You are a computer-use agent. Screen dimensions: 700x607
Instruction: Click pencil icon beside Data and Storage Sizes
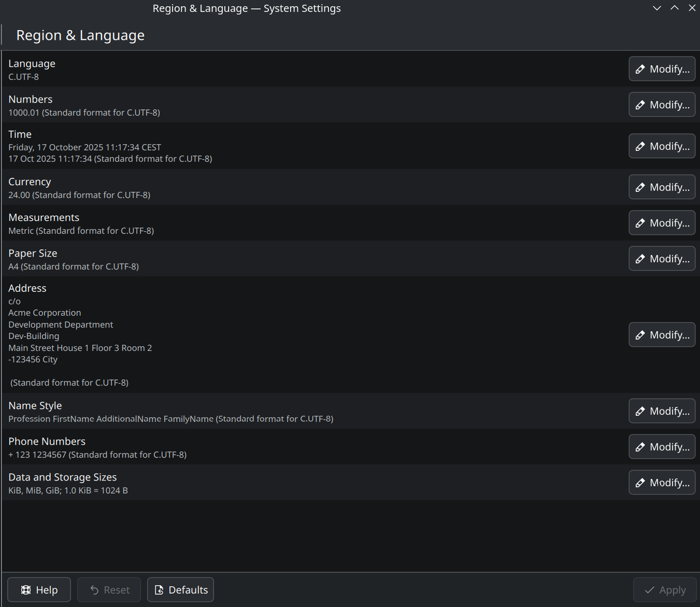click(x=640, y=483)
